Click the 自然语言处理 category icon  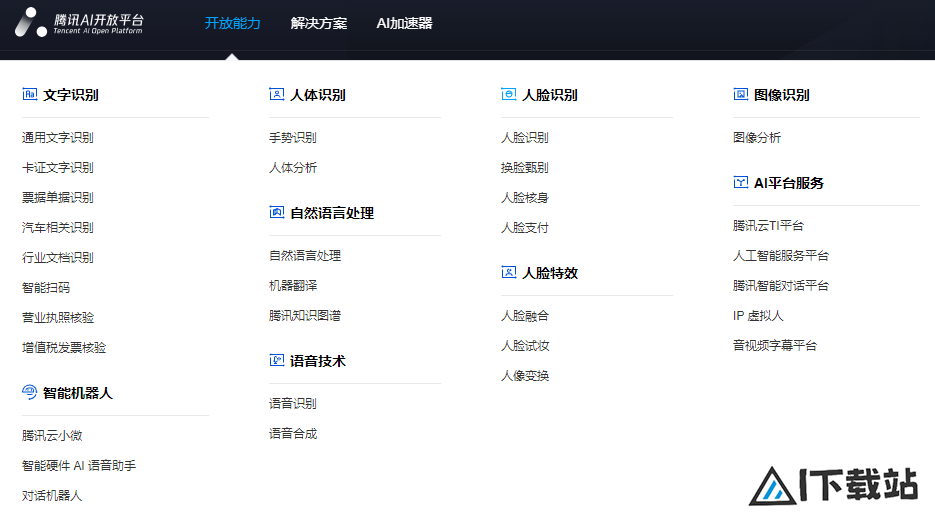pos(277,212)
